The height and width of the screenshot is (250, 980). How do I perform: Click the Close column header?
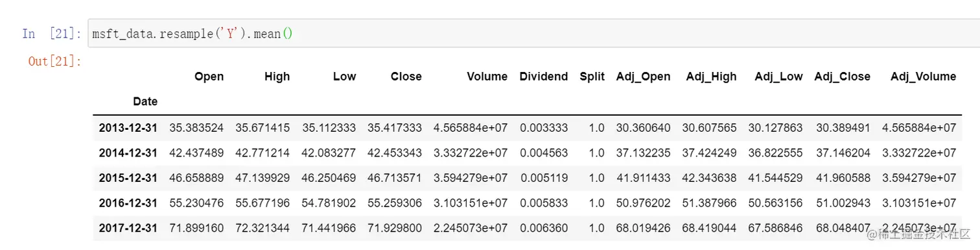(406, 77)
